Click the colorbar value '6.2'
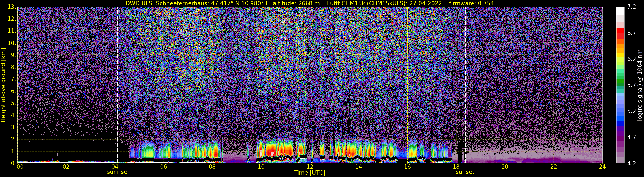 pos(632,59)
